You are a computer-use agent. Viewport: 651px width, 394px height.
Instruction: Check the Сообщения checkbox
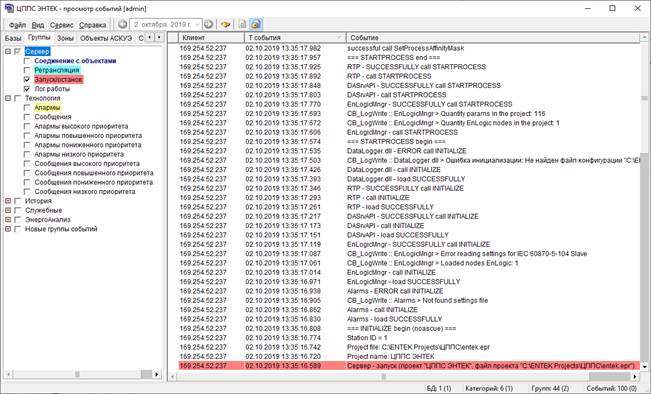(x=27, y=117)
